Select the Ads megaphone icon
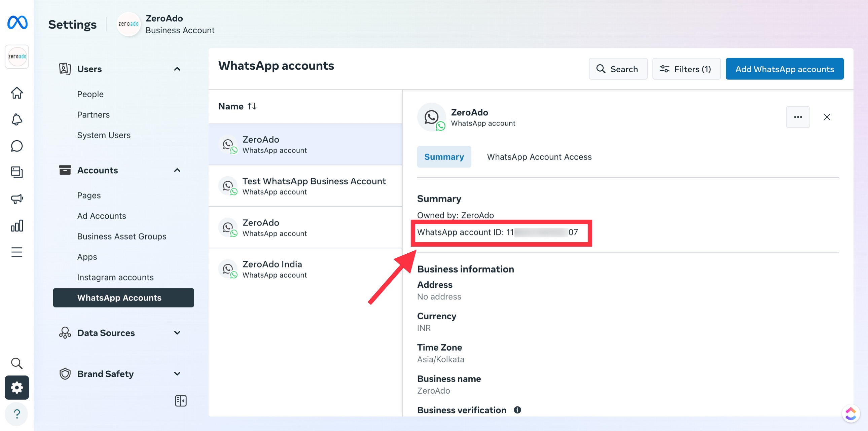Screen dimensions: 868x431 17,199
